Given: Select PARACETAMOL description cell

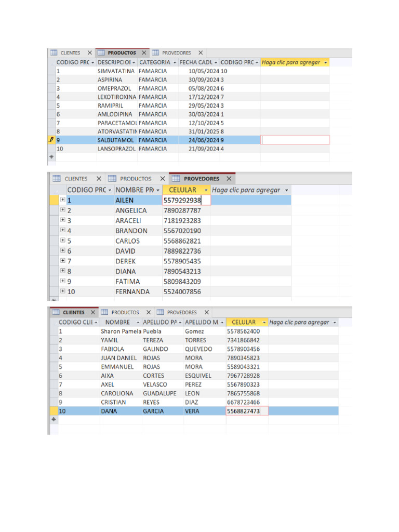Looking at the screenshot, I should [117, 123].
